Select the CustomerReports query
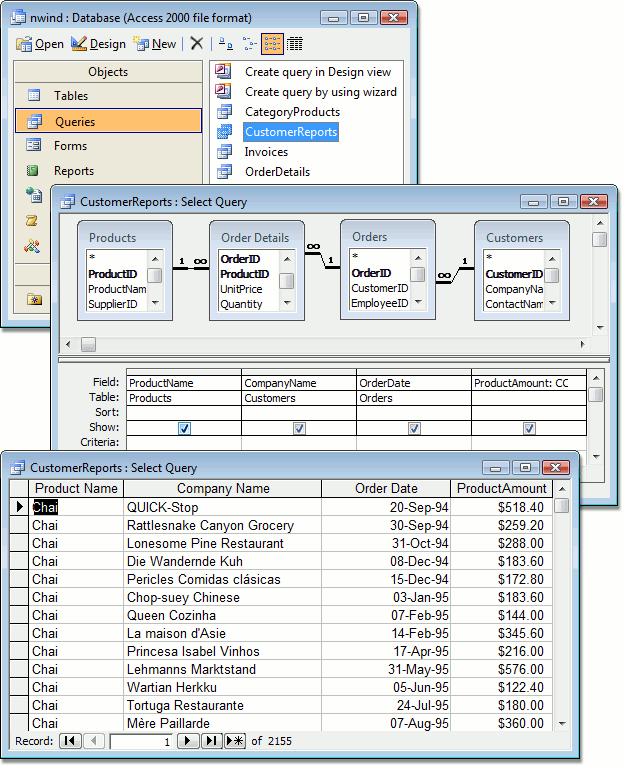The image size is (624, 766). (x=291, y=132)
